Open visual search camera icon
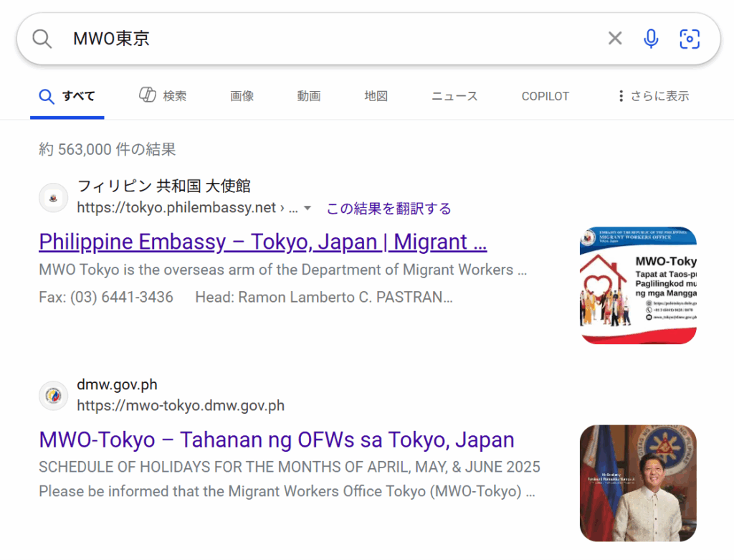 point(690,39)
